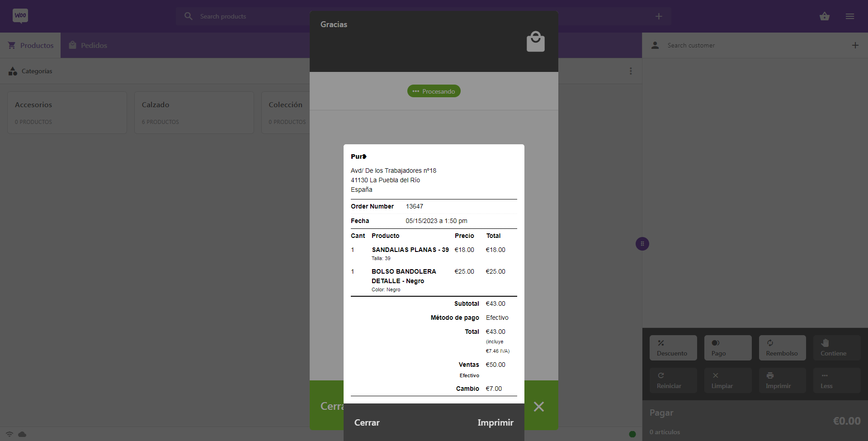Open the shopping basket icon in header
This screenshot has height=441, width=868.
click(824, 16)
